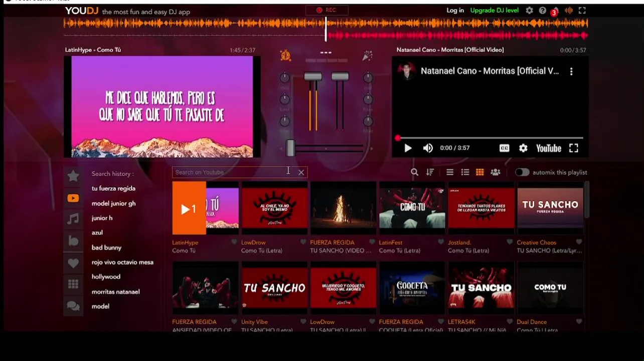
Task: Toggle closed captions on YouTube player
Action: click(x=505, y=148)
